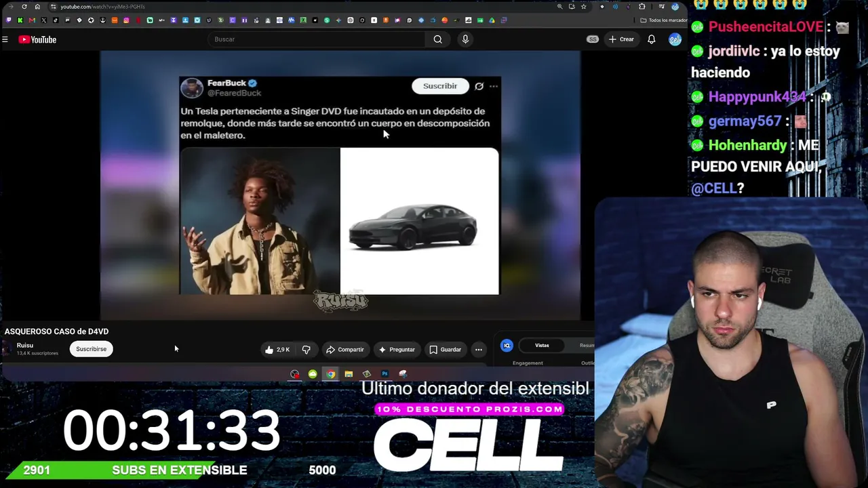Click the Guardar button
868x488 pixels.
coord(445,350)
